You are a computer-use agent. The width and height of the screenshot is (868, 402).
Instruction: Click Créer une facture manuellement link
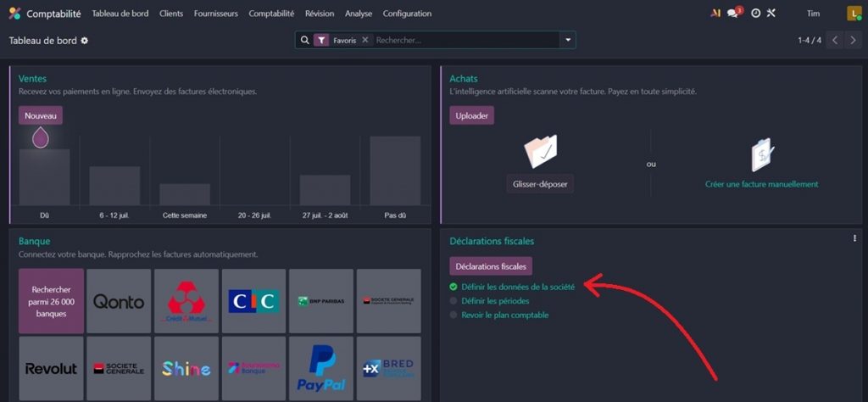[x=761, y=184]
